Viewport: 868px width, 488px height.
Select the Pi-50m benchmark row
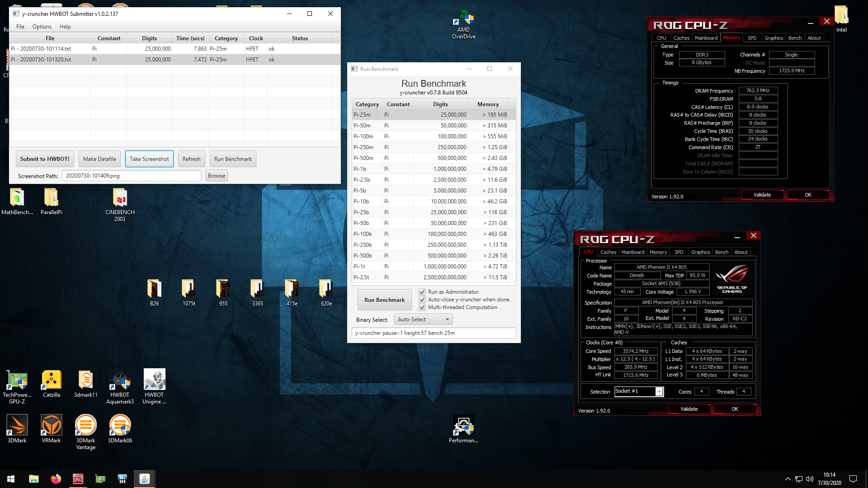(434, 126)
